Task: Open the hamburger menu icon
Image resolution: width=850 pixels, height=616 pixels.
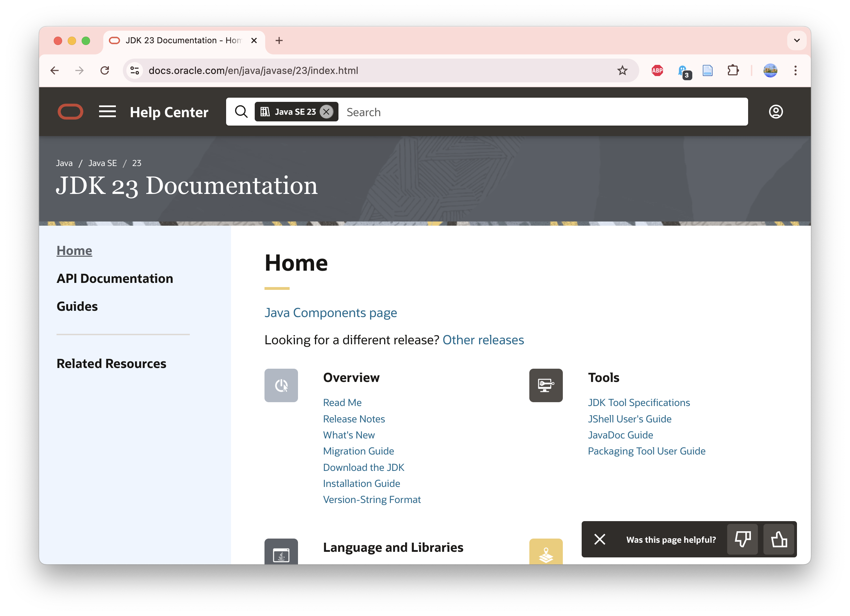Action: point(107,112)
